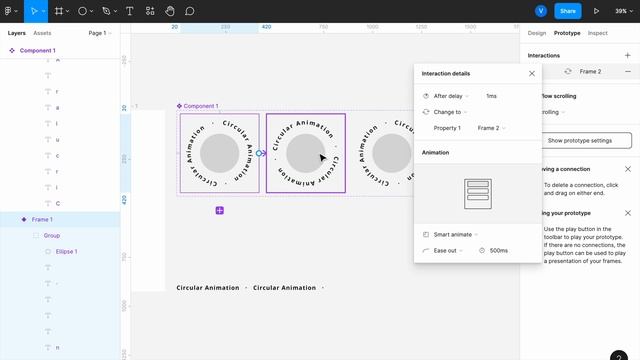Open the Move tool options arrow
Image resolution: width=640 pixels, height=360 pixels.
pos(43,11)
